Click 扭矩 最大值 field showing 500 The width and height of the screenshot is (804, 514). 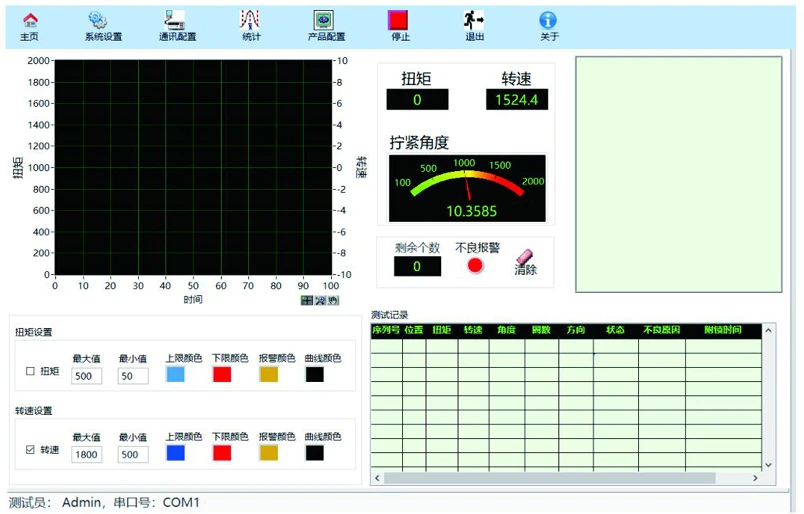coord(87,376)
